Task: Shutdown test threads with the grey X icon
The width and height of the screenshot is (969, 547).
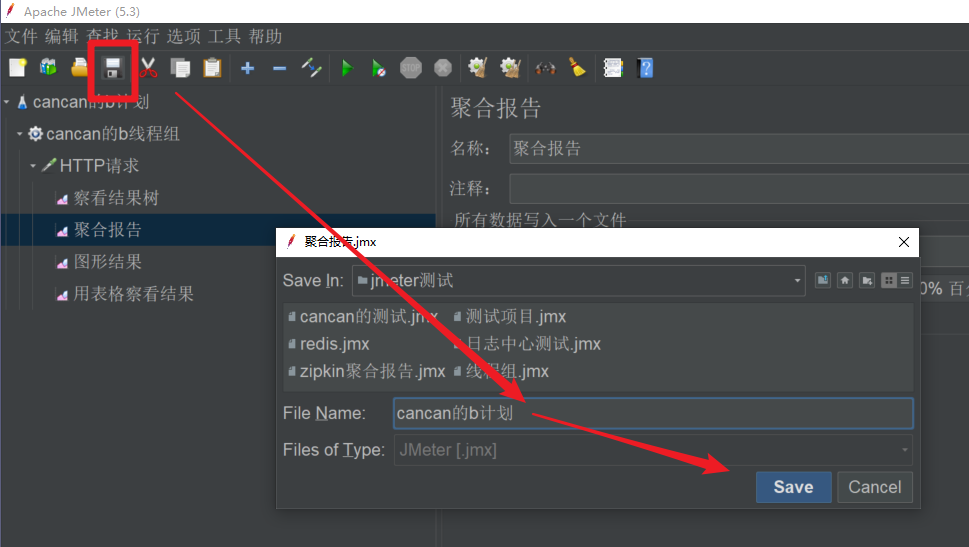Action: coord(442,67)
